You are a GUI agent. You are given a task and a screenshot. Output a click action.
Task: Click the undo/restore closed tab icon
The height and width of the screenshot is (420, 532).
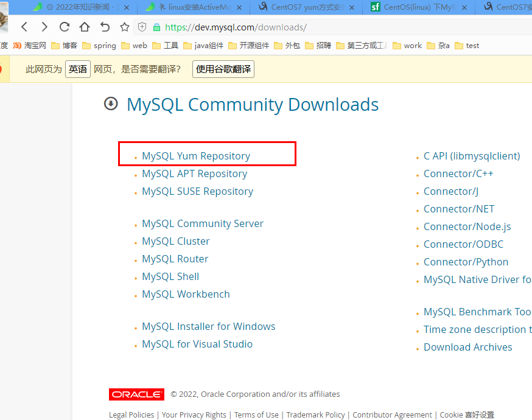tap(105, 27)
